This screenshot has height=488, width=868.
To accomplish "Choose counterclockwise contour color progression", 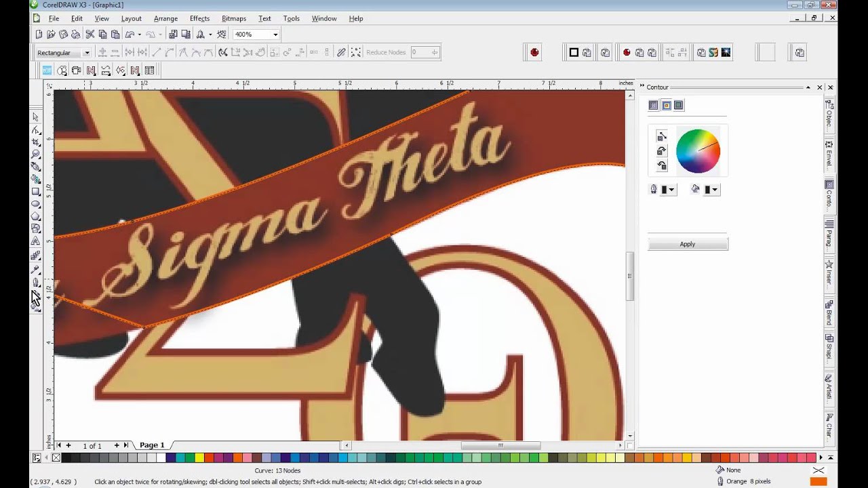I will (662, 165).
